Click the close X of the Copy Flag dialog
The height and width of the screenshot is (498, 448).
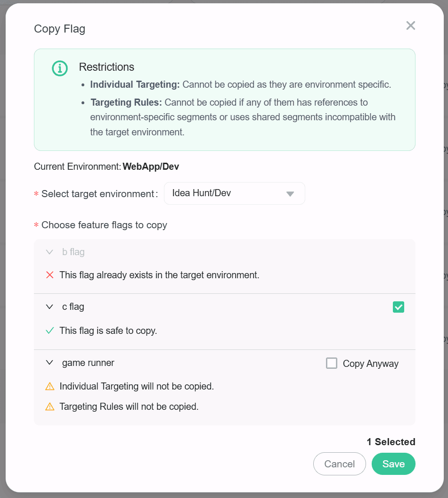(410, 26)
